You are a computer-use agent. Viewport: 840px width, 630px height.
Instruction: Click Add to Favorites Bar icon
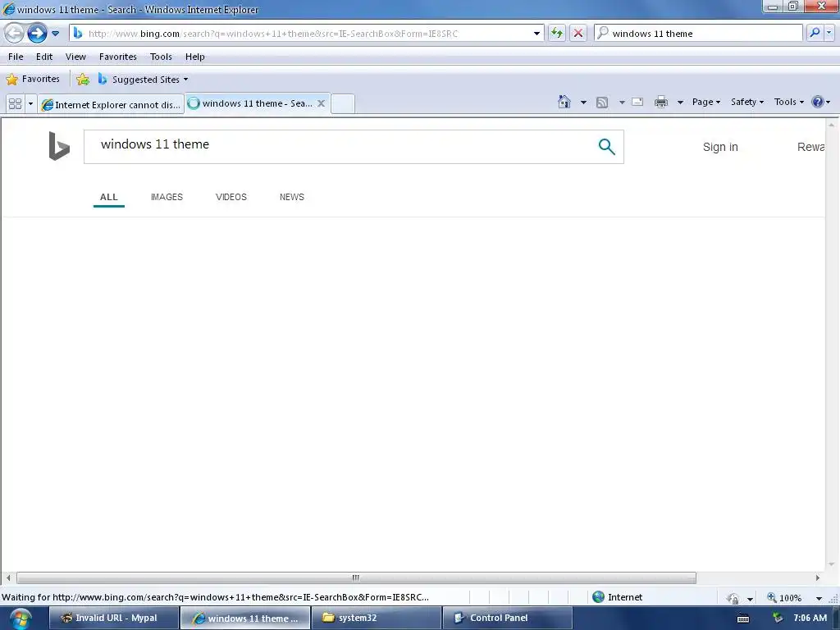(x=83, y=80)
